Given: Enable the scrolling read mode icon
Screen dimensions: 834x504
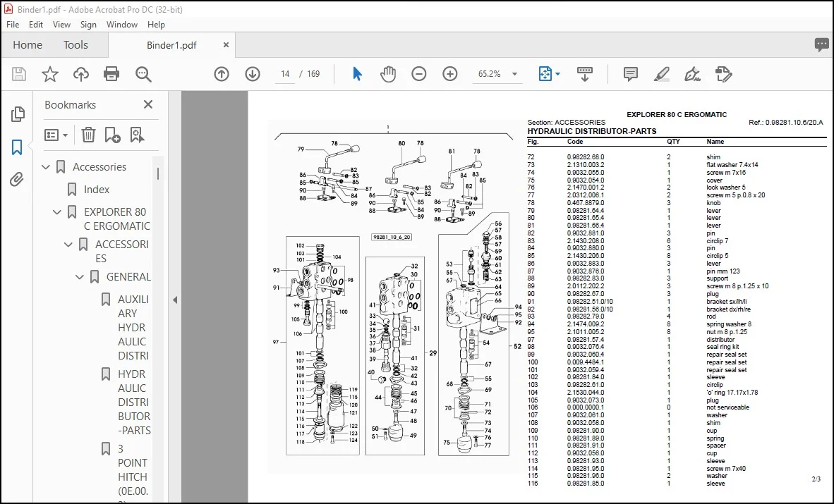Looking at the screenshot, I should pos(584,74).
